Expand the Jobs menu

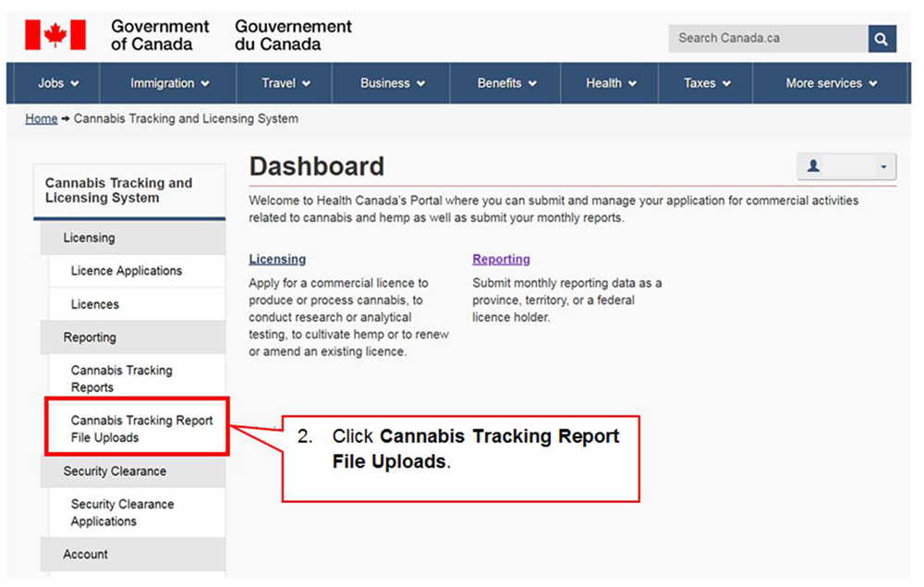(58, 83)
